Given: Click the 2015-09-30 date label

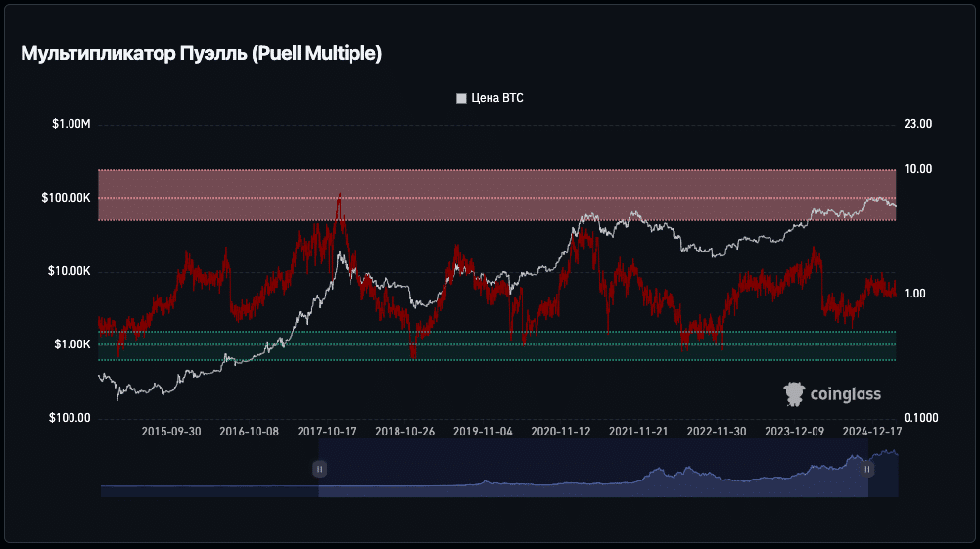Looking at the screenshot, I should [x=171, y=432].
